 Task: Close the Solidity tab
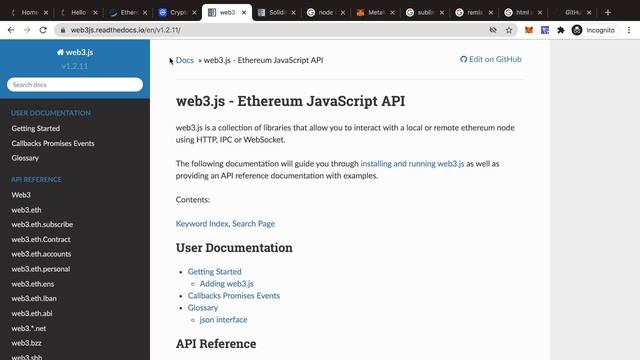coord(293,12)
